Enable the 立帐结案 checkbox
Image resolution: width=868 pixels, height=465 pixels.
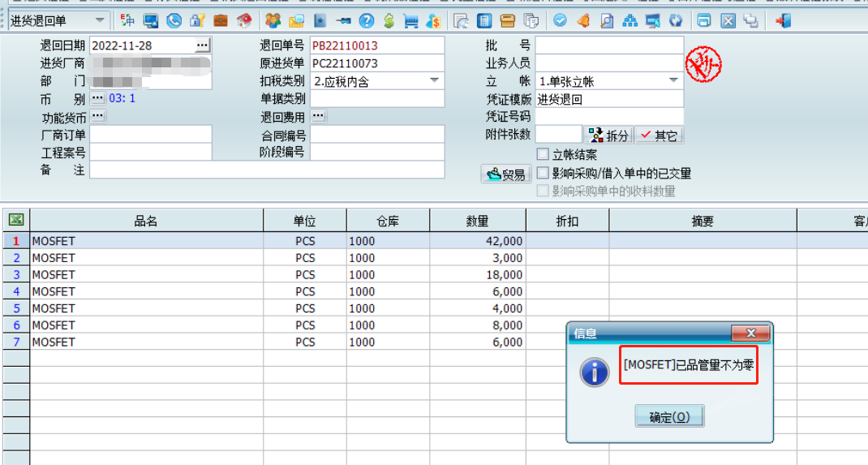click(x=543, y=154)
